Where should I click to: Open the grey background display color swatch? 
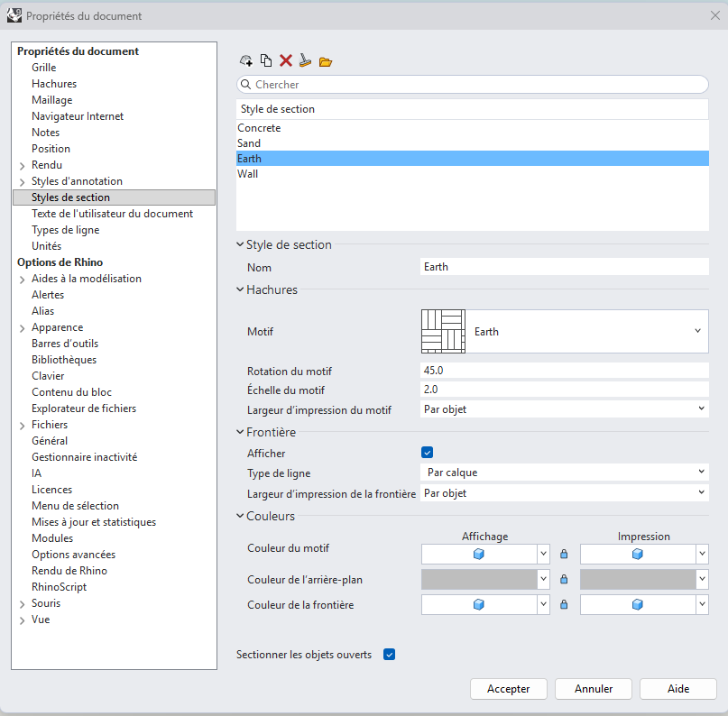(x=479, y=579)
